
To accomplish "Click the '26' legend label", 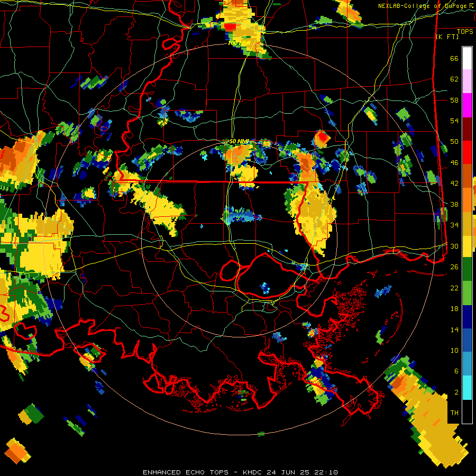I will coord(454,267).
